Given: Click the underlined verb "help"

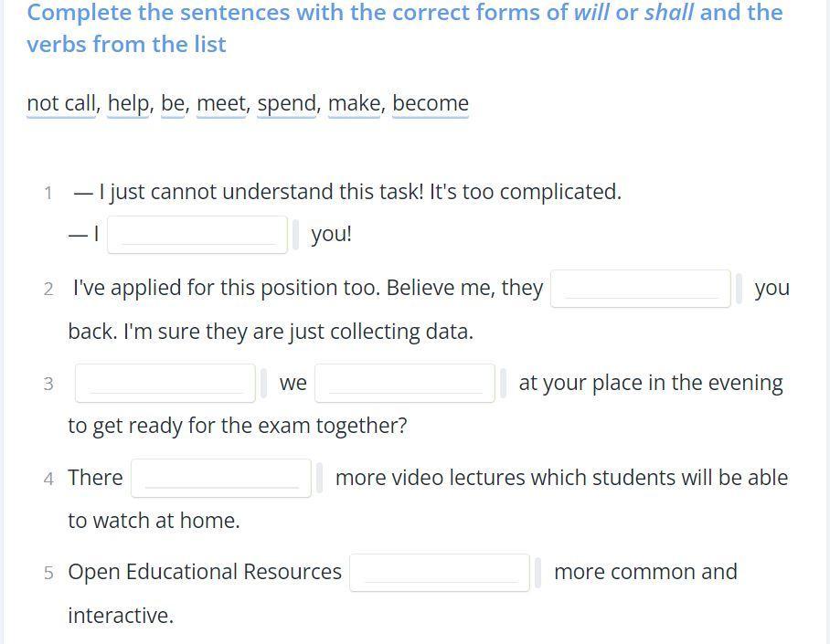Looking at the screenshot, I should pyautogui.click(x=129, y=103).
